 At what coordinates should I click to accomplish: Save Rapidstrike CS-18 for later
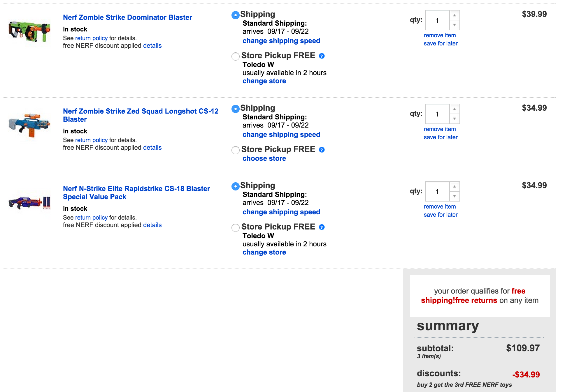[441, 215]
